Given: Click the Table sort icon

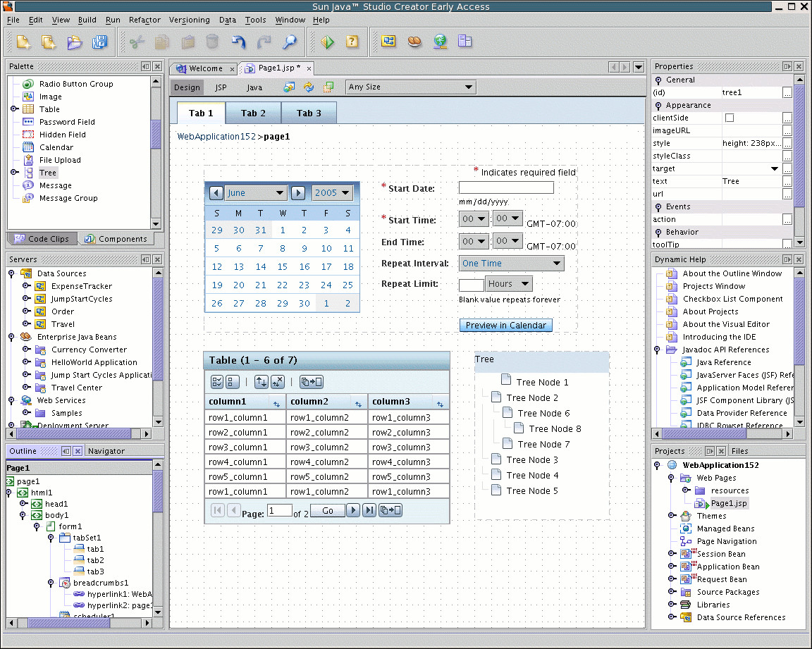Looking at the screenshot, I should click(262, 382).
